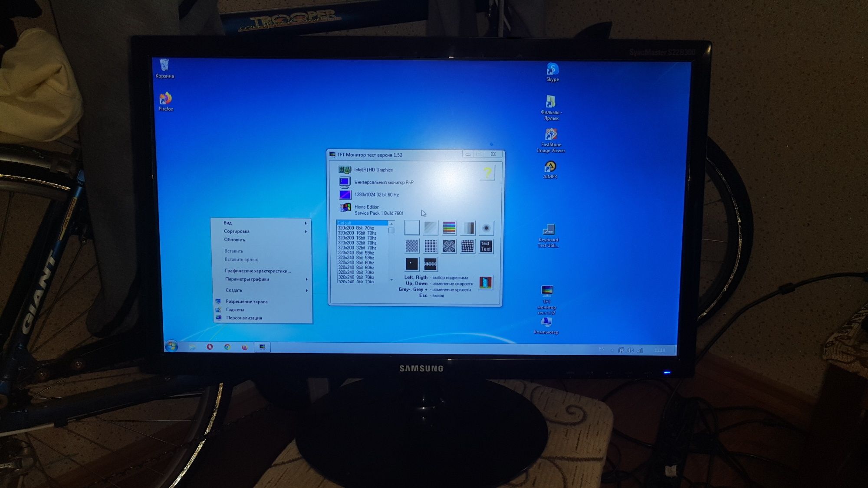Click the mode list scrollbar thumb

tap(391, 230)
